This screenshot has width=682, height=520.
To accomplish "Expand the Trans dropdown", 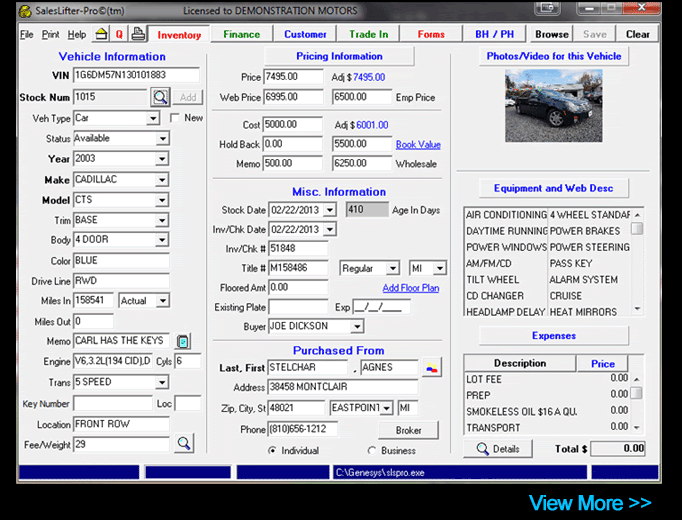I will (162, 382).
